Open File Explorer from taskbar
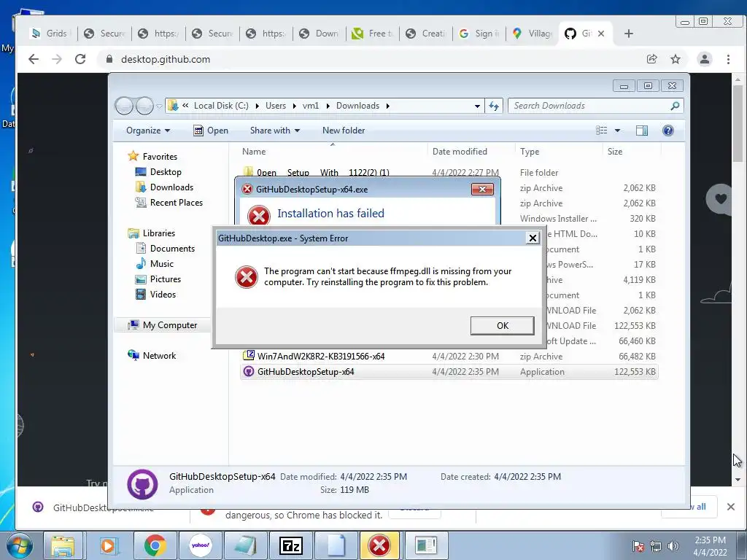The image size is (747, 560). pos(63,545)
